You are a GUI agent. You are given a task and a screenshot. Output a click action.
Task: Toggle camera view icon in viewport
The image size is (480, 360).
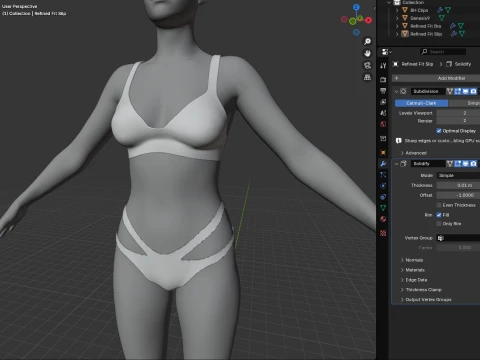click(x=367, y=65)
